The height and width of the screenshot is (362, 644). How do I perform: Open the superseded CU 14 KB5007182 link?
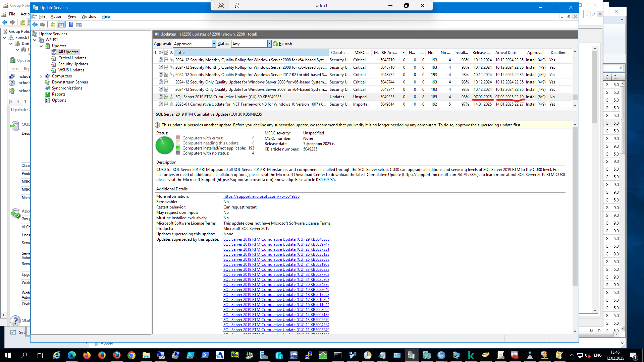point(276,315)
